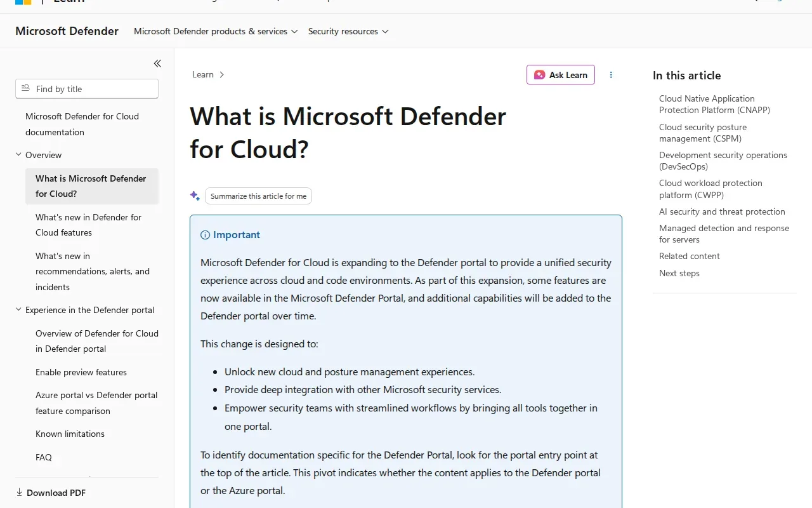Collapse Experience in the Defender portal section
Screen dimensions: 812x508
[x=18, y=310]
